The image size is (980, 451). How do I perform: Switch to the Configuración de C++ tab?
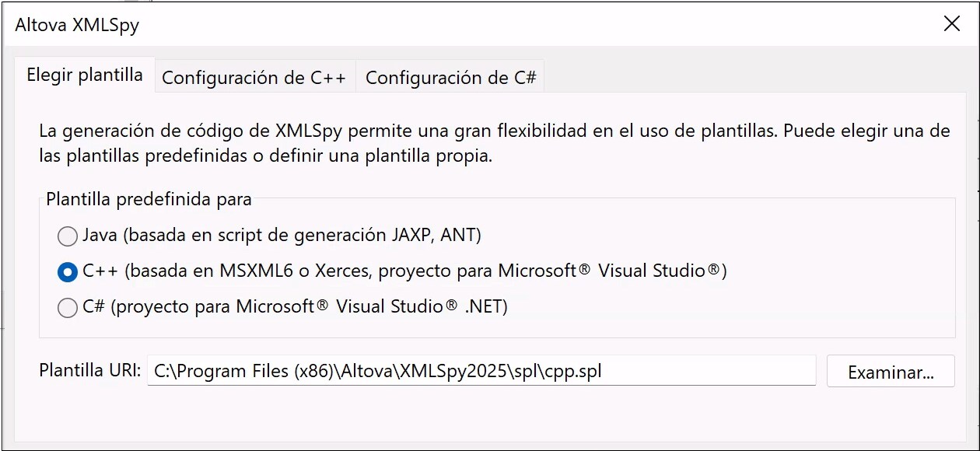tap(256, 77)
